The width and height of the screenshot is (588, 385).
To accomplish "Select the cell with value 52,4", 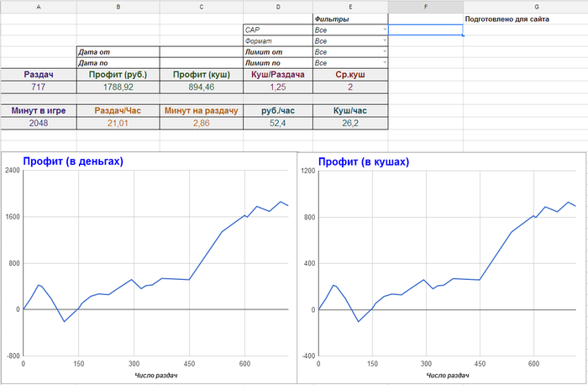I will tap(278, 123).
